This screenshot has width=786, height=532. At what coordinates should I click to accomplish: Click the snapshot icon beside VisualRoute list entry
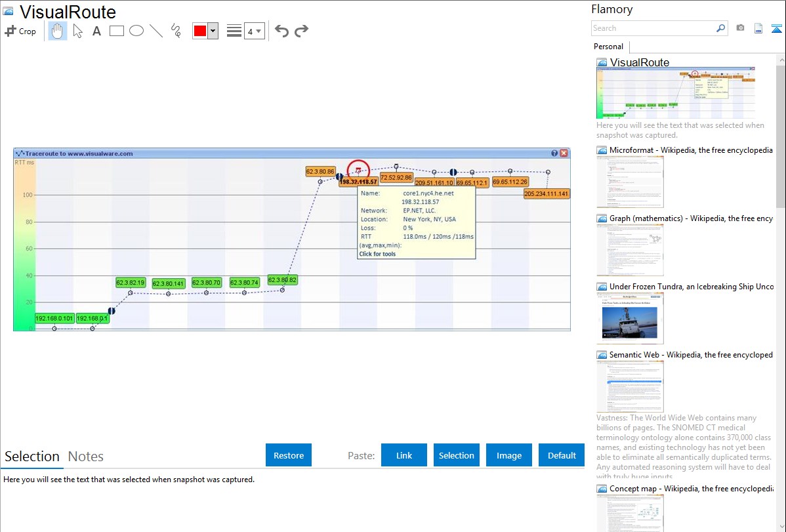coord(602,63)
